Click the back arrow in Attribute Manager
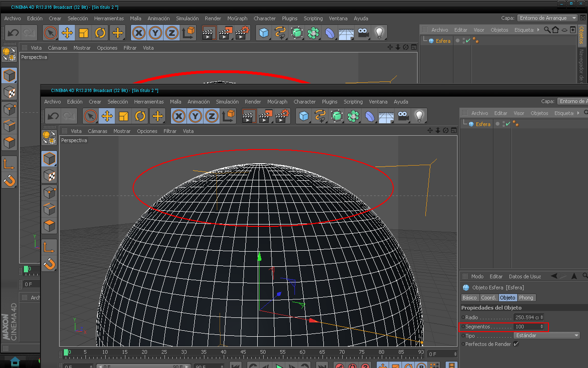 pyautogui.click(x=554, y=276)
